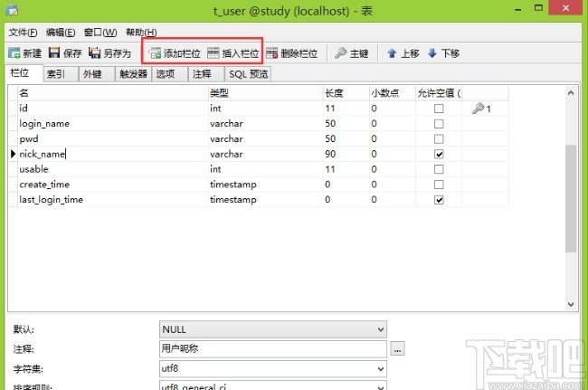Maximize the t_user table window

coord(538,8)
